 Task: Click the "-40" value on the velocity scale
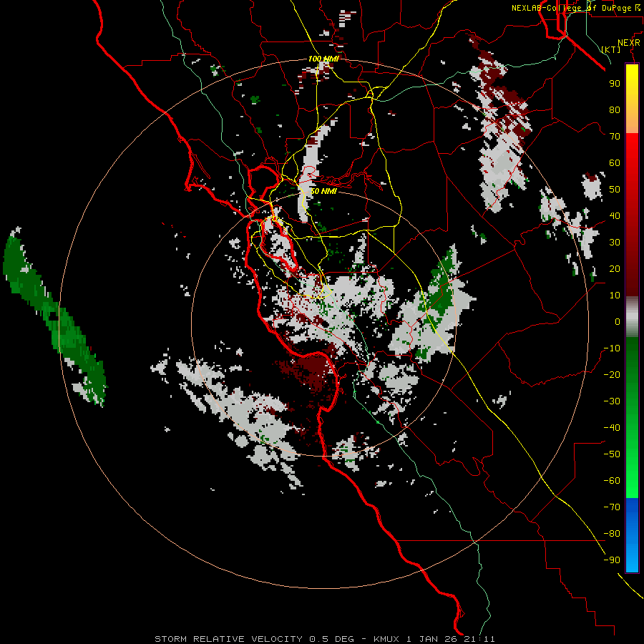pyautogui.click(x=612, y=428)
